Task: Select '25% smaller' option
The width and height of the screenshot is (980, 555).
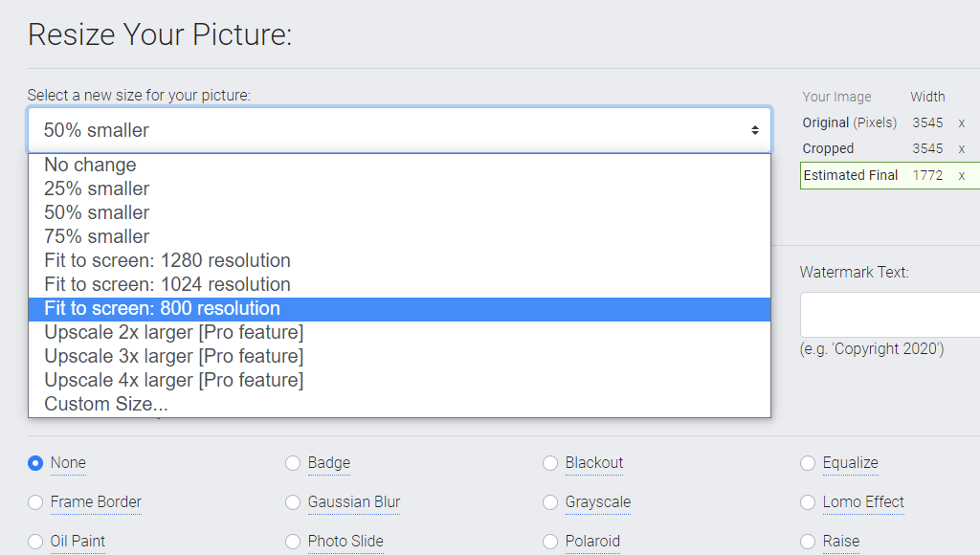Action: [399, 189]
